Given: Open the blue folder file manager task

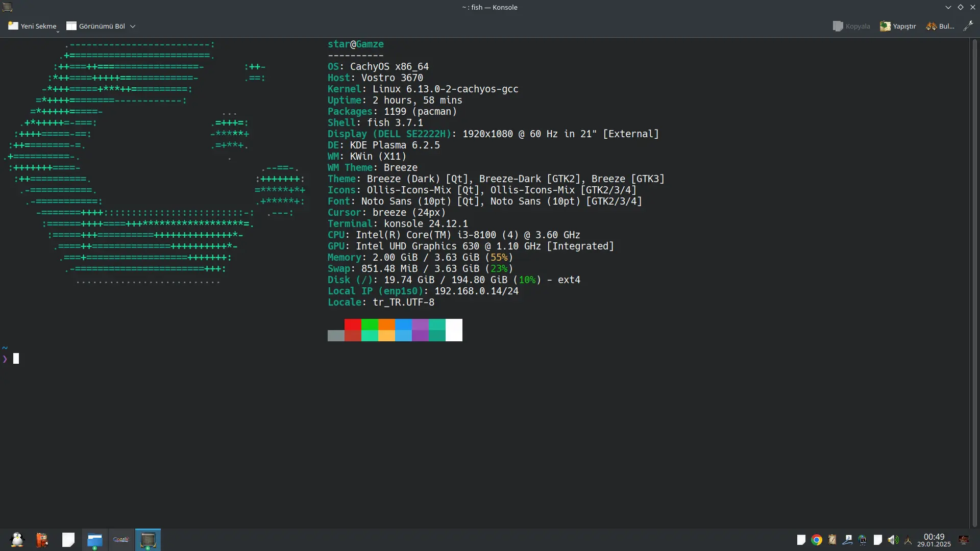Looking at the screenshot, I should (95, 540).
